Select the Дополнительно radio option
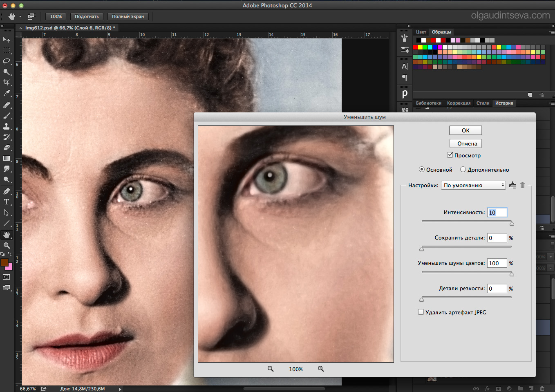 pos(463,169)
